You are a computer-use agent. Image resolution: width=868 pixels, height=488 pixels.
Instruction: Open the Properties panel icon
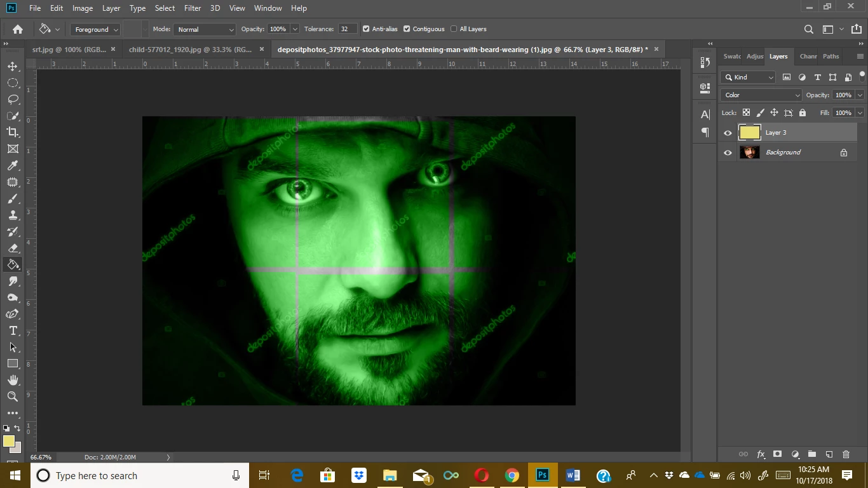pos(705,88)
